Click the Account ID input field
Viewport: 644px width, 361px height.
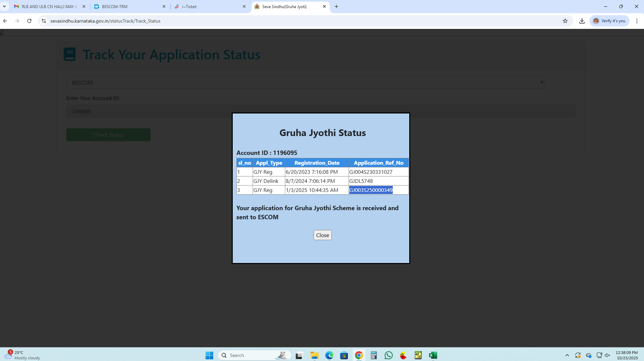148,111
